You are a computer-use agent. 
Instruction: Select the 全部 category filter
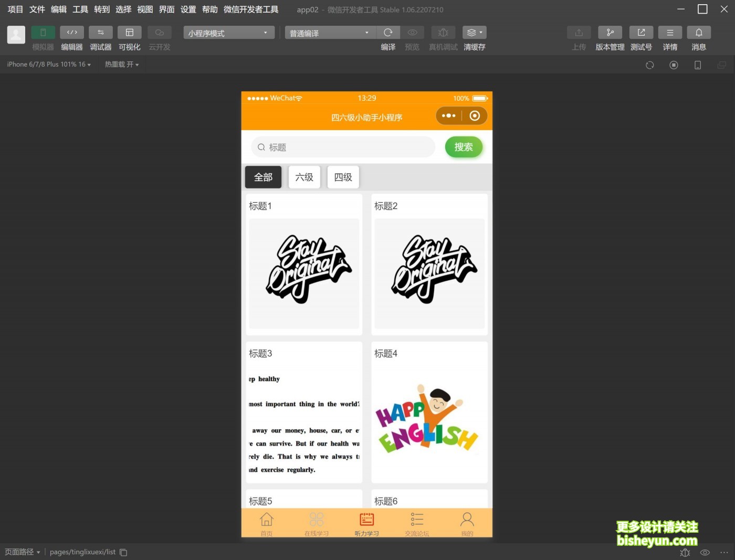click(264, 177)
